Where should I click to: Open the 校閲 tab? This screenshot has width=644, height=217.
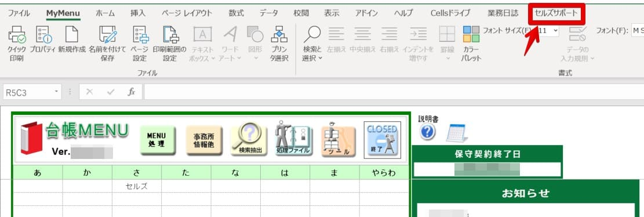click(301, 13)
